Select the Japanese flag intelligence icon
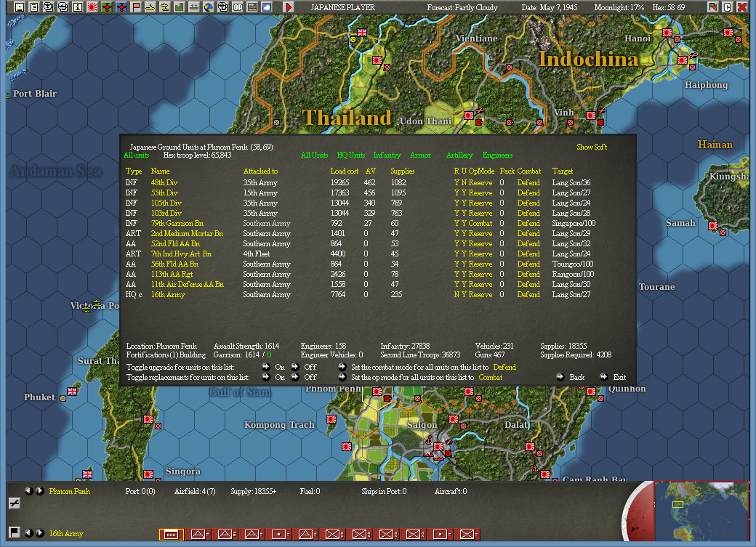Viewport: 756px width, 547px height. 91,7
